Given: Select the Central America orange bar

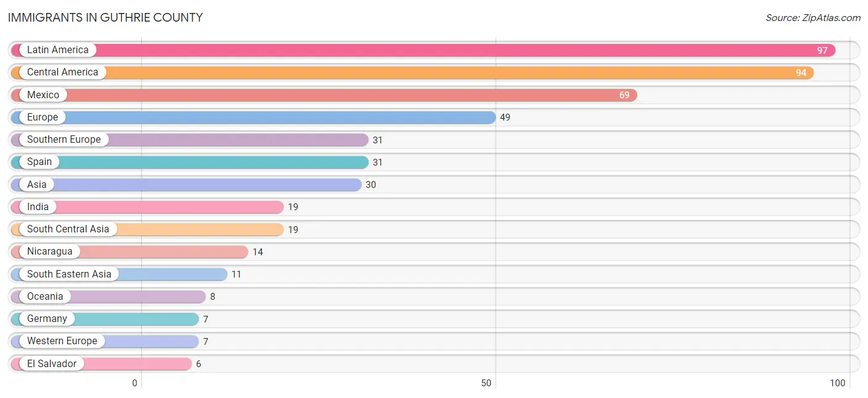Looking at the screenshot, I should point(412,72).
